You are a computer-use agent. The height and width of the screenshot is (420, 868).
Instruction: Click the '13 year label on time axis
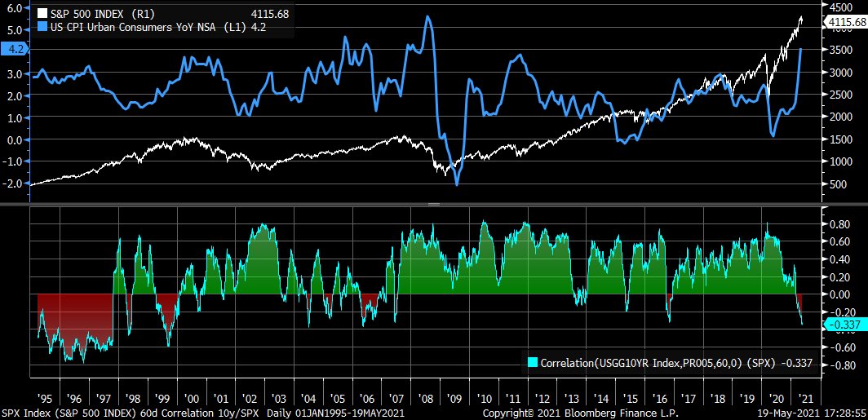click(572, 399)
